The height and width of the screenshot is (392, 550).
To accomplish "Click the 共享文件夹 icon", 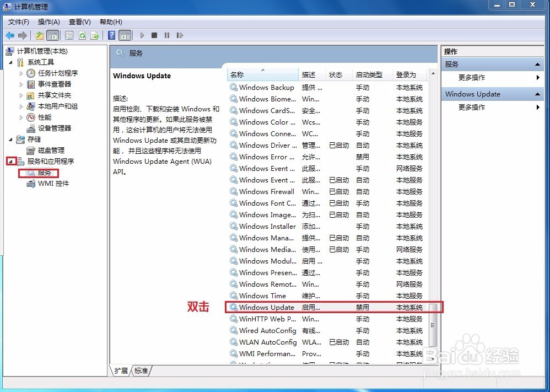I will [x=31, y=95].
